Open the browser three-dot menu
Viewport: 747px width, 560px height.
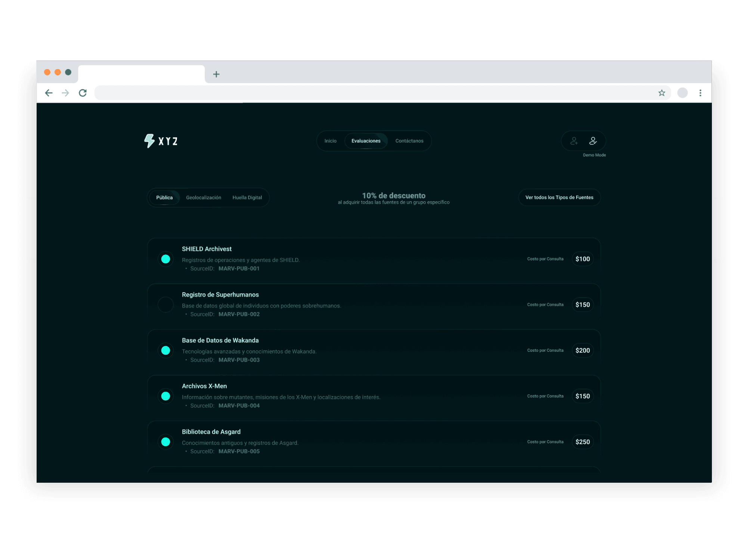pos(700,93)
